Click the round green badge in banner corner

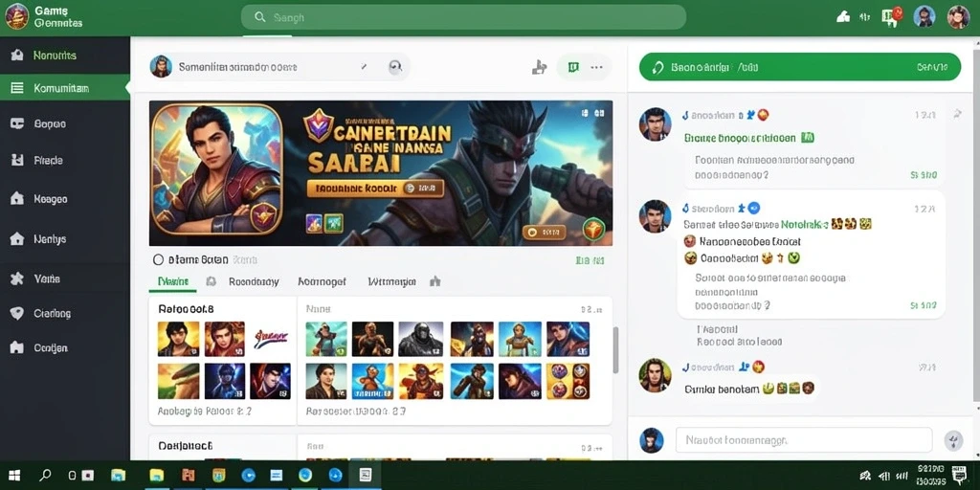[593, 230]
